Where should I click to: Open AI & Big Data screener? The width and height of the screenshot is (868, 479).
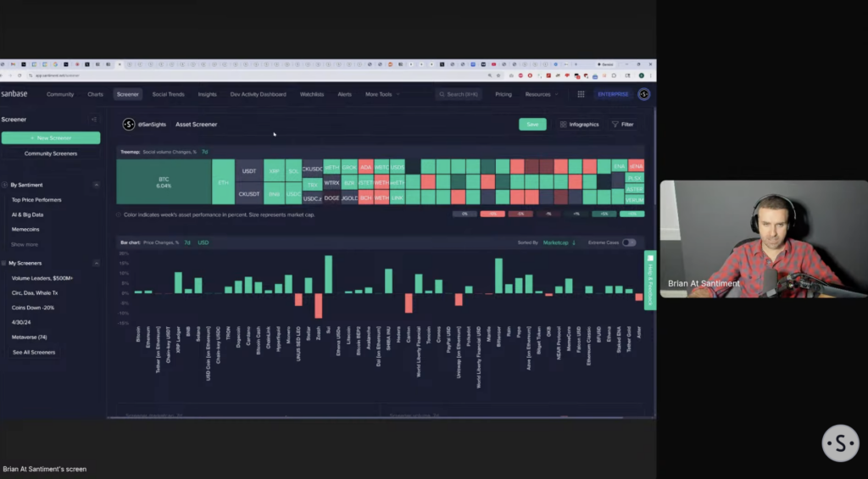[27, 214]
